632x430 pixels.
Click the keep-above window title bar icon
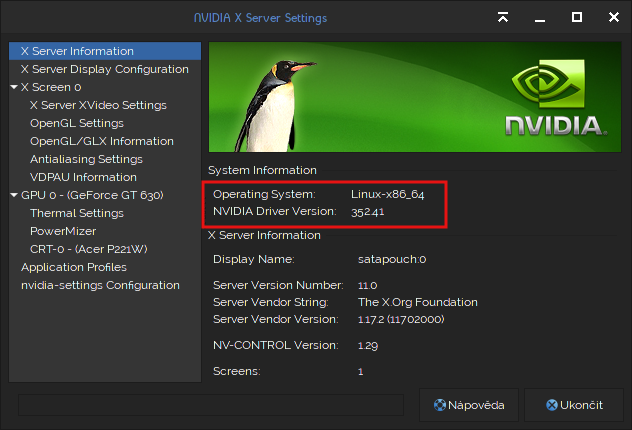503,17
